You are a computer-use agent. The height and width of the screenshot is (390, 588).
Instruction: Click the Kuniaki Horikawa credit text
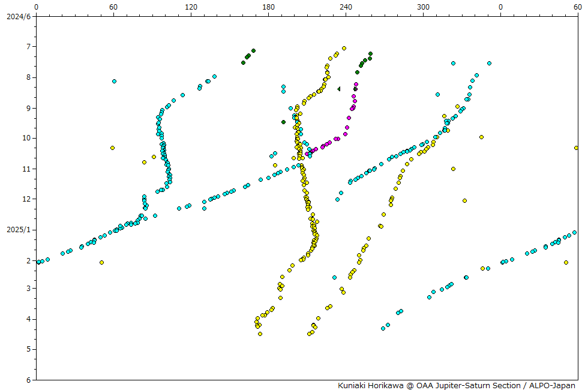click(456, 385)
